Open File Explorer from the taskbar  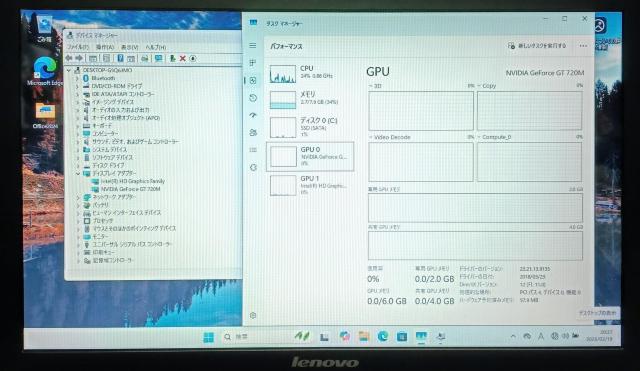364,336
